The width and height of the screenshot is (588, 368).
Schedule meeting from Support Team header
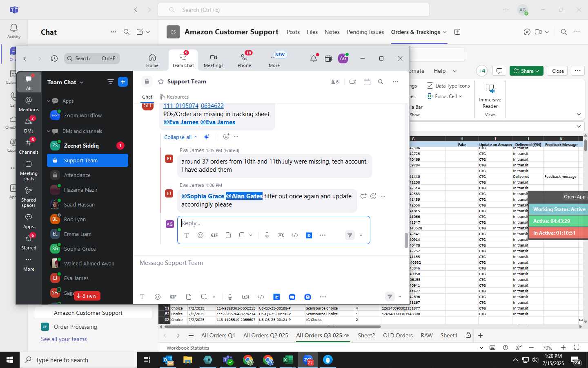(367, 82)
